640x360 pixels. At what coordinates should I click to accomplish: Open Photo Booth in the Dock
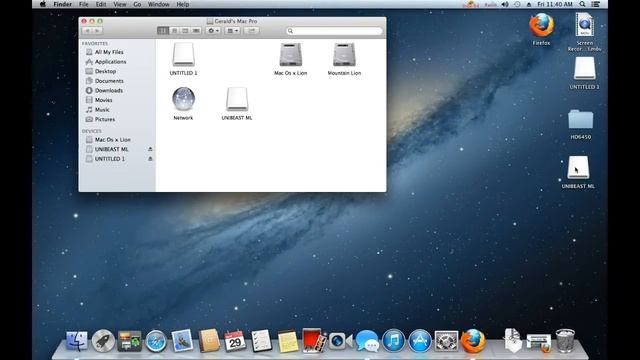(314, 340)
